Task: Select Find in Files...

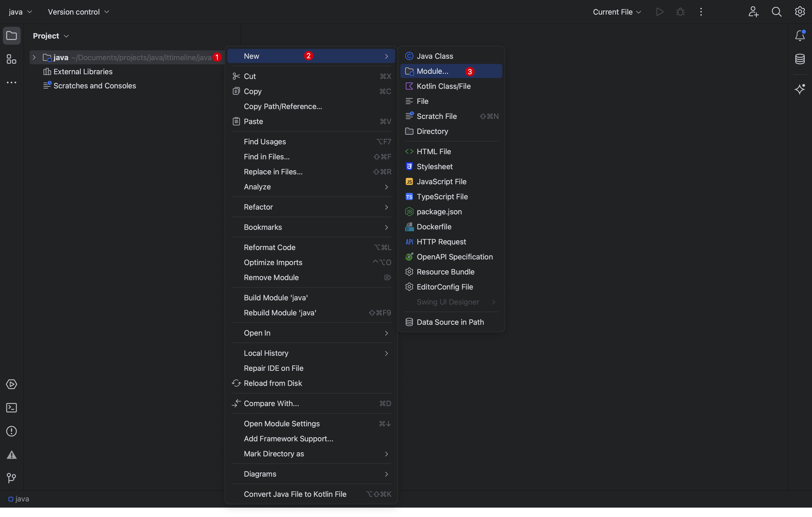Action: point(311,157)
